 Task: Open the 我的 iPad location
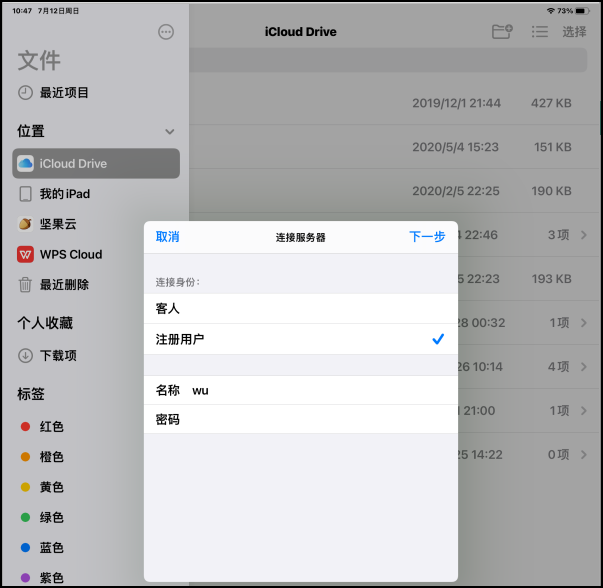[64, 194]
